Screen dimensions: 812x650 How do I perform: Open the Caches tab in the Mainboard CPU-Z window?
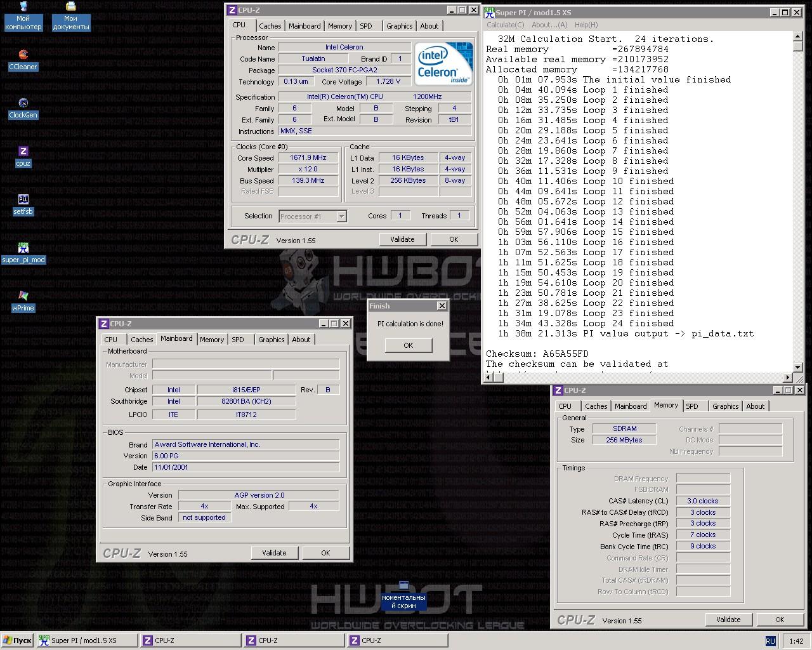pos(142,340)
